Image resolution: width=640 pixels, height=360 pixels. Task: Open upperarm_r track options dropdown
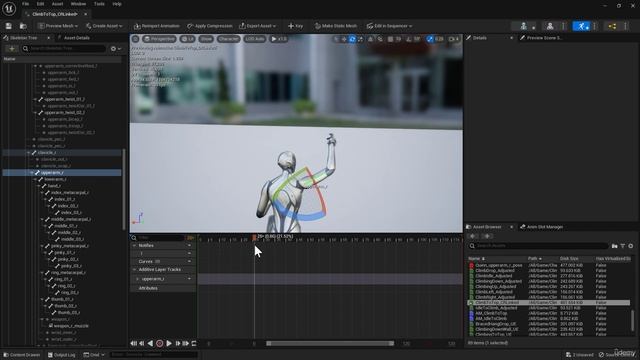(x=189, y=279)
